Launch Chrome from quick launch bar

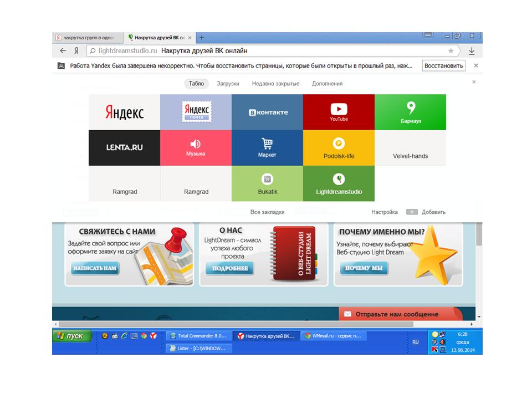144,336
